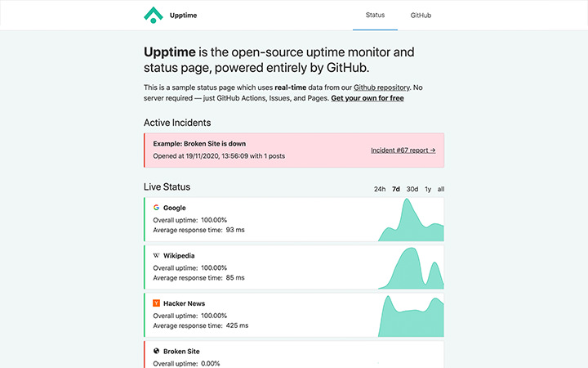Click Hacker News 'Overall uptime: 100.00%' text

[190, 316]
